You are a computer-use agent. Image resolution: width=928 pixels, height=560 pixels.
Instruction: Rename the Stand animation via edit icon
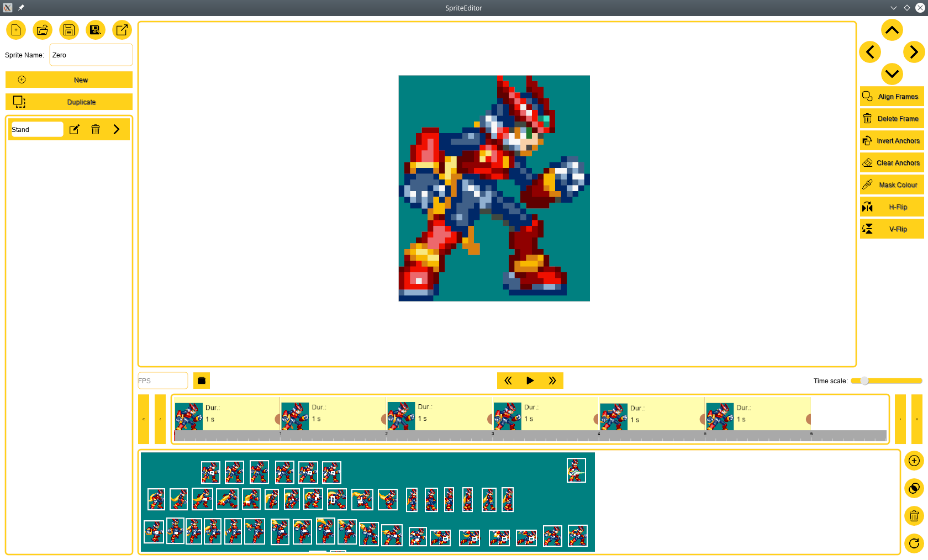75,129
